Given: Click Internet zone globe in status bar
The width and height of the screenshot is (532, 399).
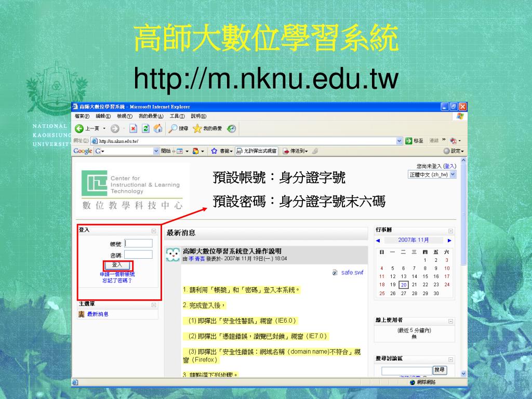Looking at the screenshot, I should tap(413, 382).
